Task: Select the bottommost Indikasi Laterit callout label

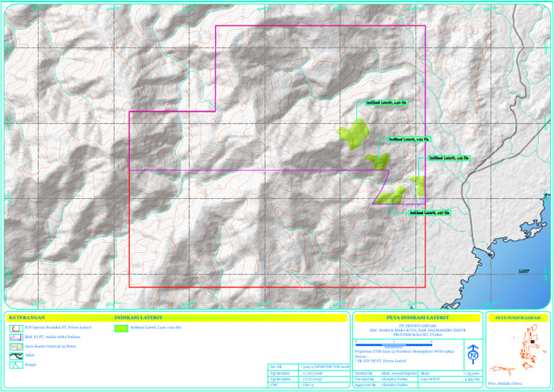Action: point(430,213)
